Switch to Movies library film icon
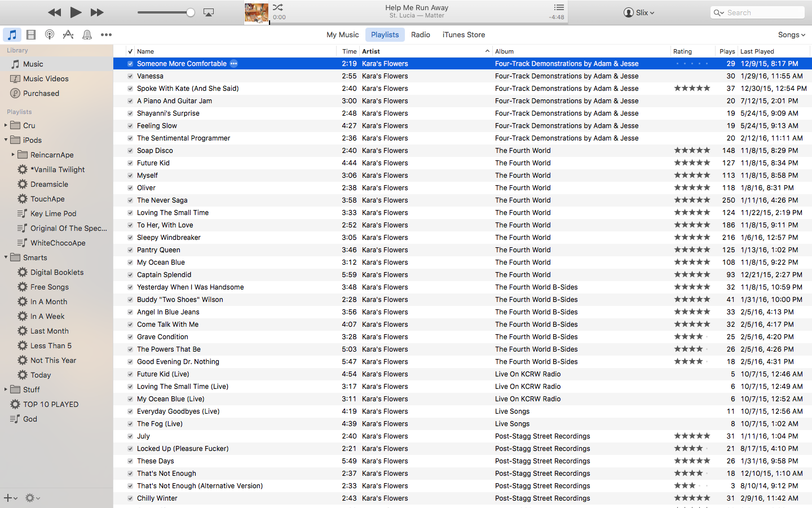812x508 pixels. [31, 34]
